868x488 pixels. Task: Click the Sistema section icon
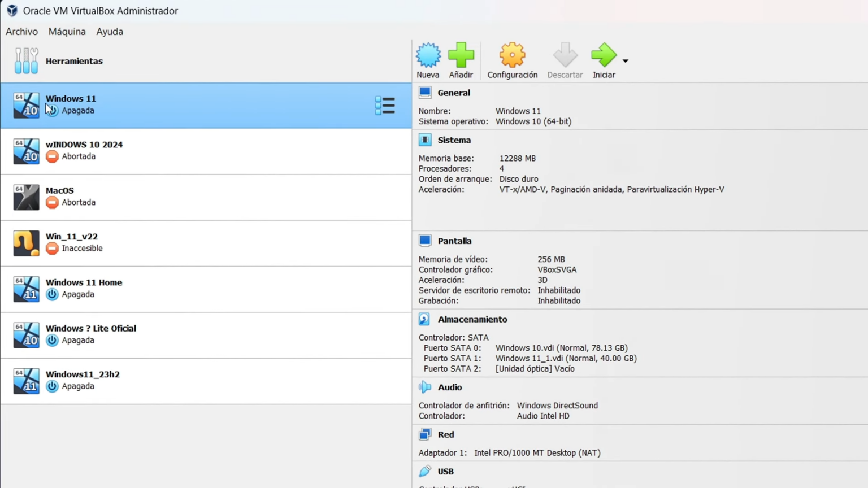424,140
